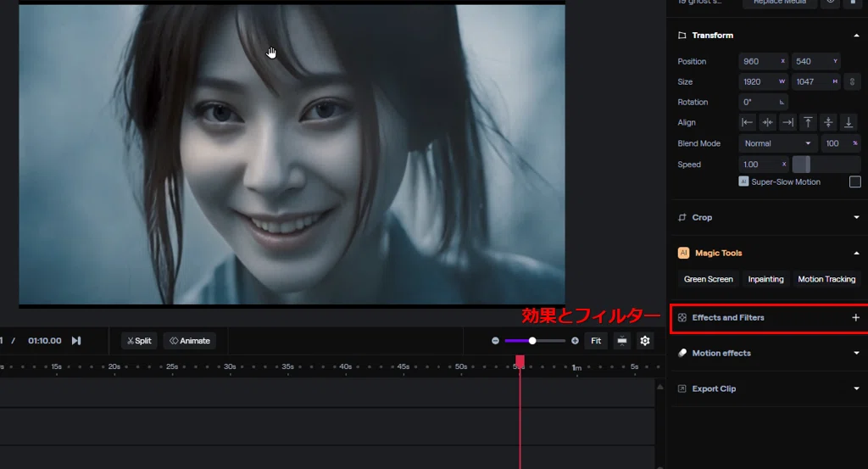The height and width of the screenshot is (469, 868).
Task: Click the Crop section icon
Action: pyautogui.click(x=682, y=218)
